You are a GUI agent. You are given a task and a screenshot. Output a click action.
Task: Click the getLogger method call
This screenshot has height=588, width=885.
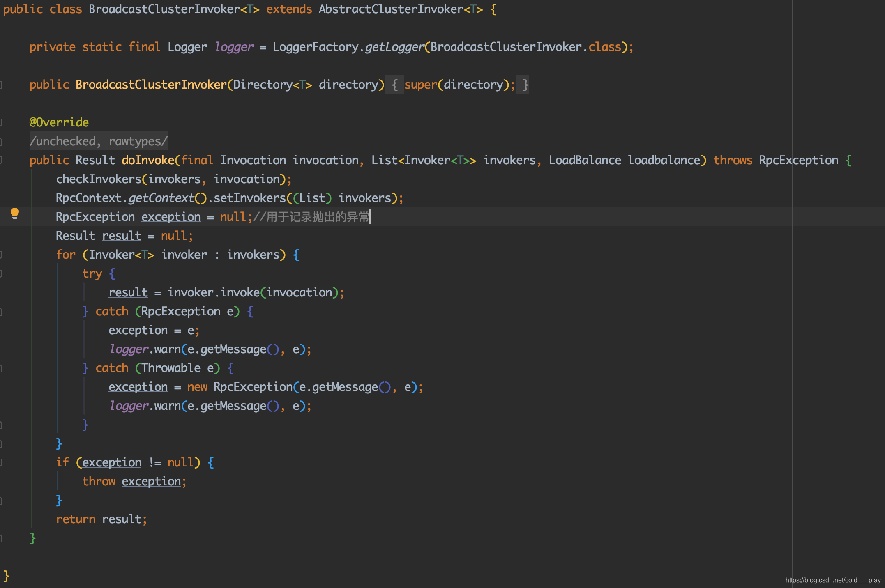tap(394, 47)
